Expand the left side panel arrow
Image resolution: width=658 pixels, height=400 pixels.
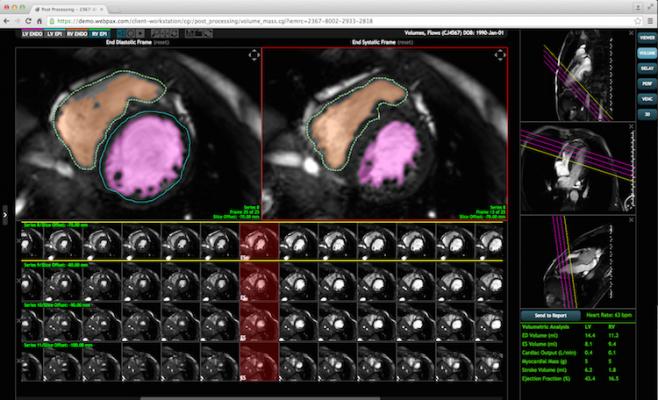coord(5,214)
